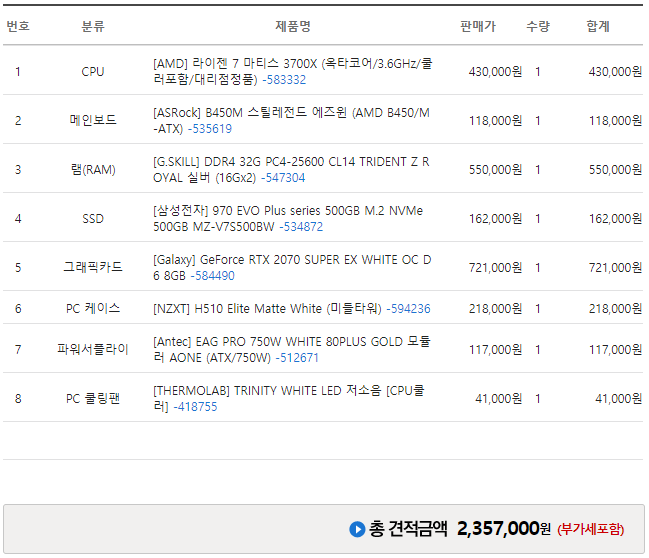Select the 그래픽카드 category cell
This screenshot has height=558, width=649.
[93, 267]
